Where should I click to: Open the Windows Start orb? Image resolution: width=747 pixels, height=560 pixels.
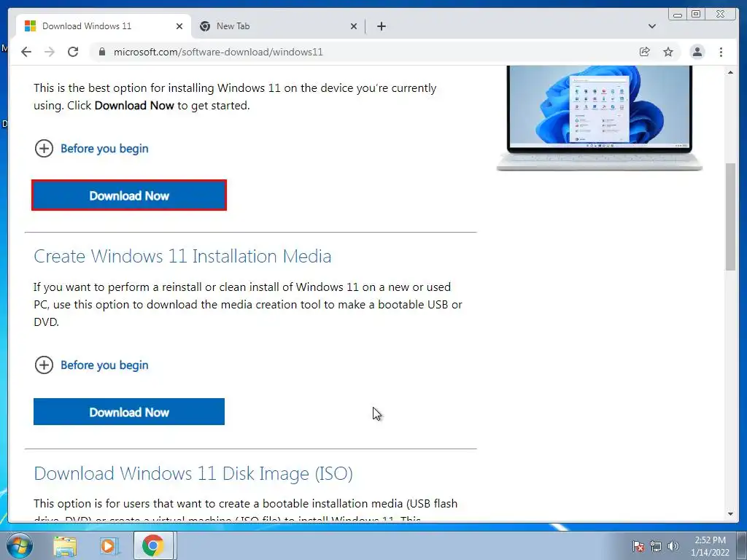[x=20, y=545]
